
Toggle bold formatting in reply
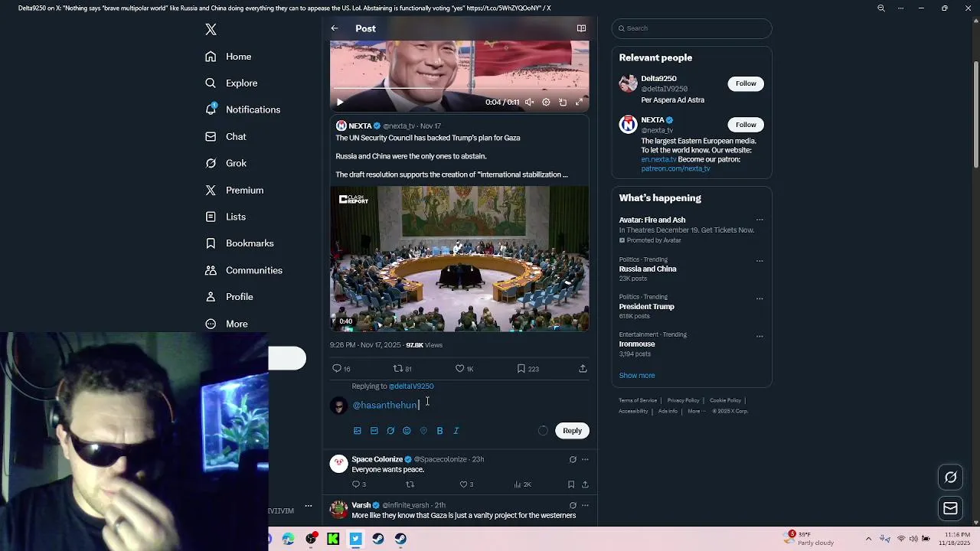[x=439, y=431]
